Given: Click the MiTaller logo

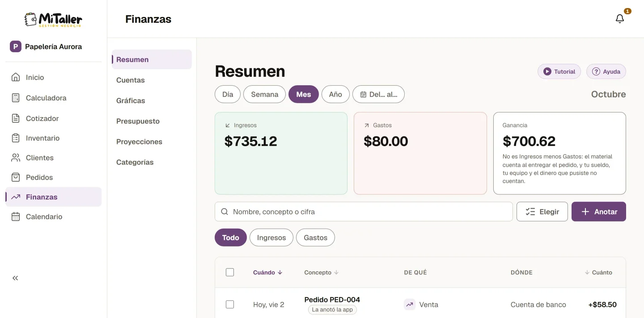Looking at the screenshot, I should (54, 19).
